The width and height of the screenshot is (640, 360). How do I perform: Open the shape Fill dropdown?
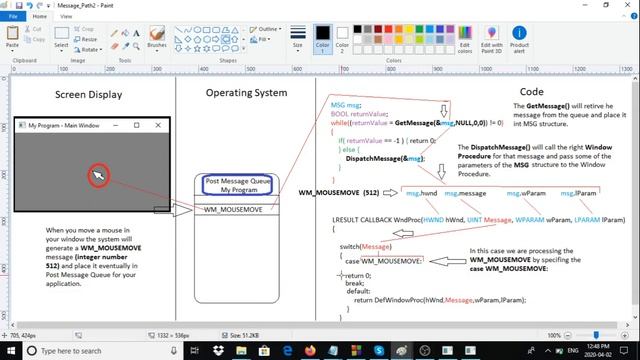pyautogui.click(x=260, y=39)
